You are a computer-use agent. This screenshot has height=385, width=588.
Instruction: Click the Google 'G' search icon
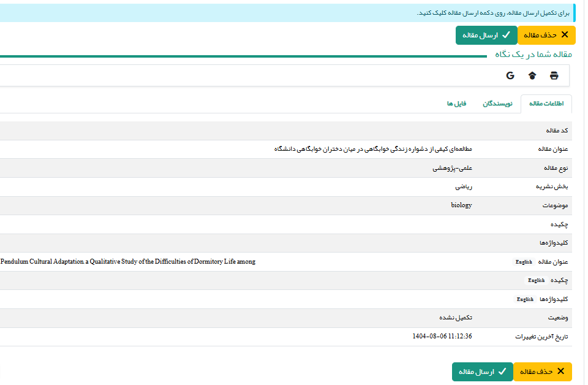tap(510, 76)
